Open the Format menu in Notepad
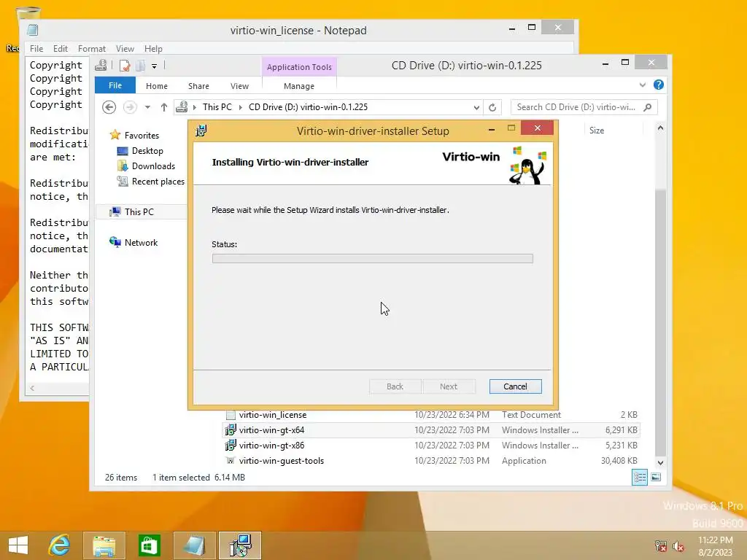 coord(91,49)
